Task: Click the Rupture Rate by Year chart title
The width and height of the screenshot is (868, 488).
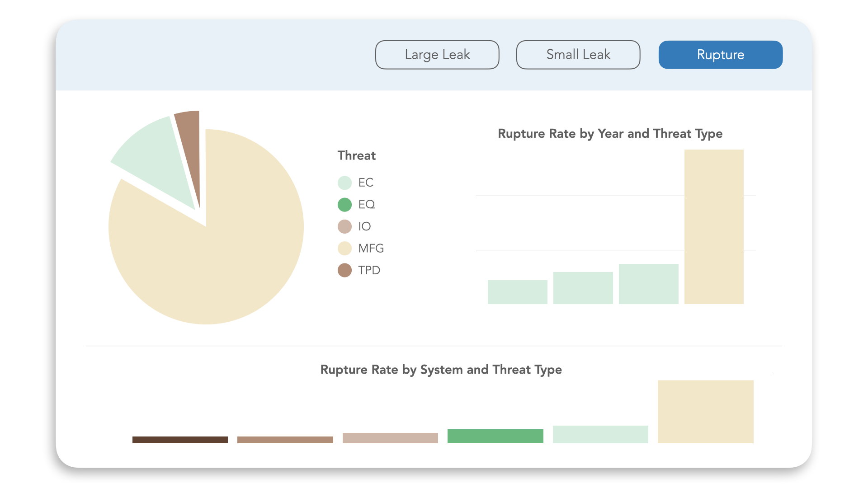Action: point(610,134)
